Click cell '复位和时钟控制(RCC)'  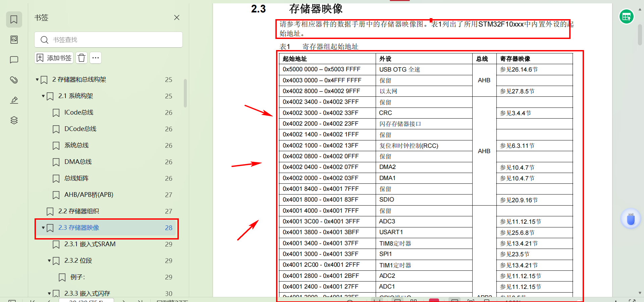click(x=409, y=146)
